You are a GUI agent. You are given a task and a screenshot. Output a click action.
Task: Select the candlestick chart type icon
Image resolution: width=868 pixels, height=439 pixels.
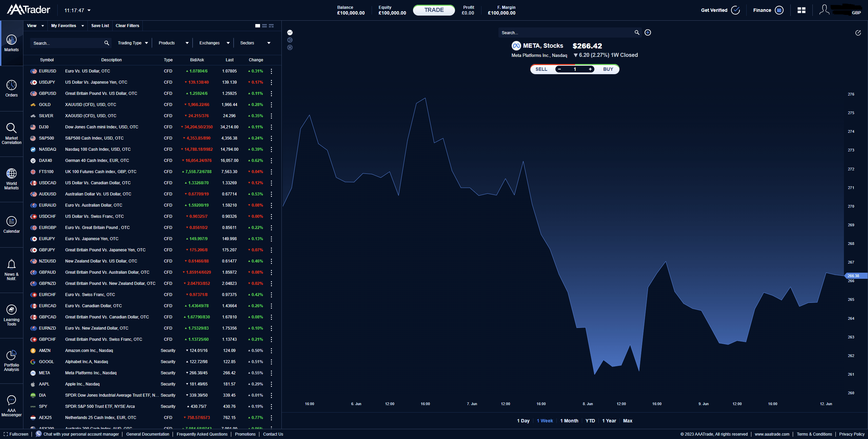click(290, 40)
